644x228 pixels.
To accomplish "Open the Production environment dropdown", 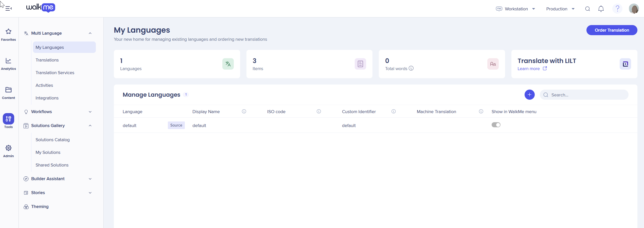I will point(560,9).
